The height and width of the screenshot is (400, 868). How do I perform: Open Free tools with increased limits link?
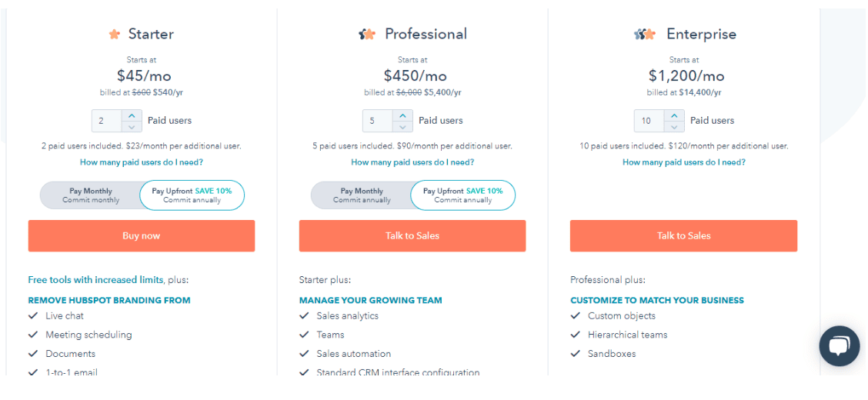[x=95, y=280]
